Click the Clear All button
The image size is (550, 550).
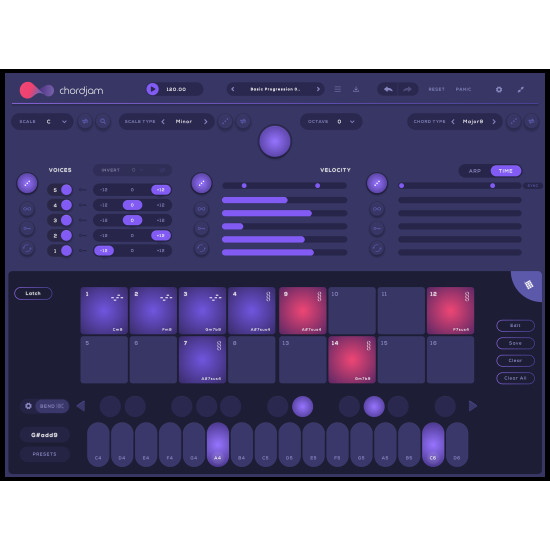[x=515, y=378]
